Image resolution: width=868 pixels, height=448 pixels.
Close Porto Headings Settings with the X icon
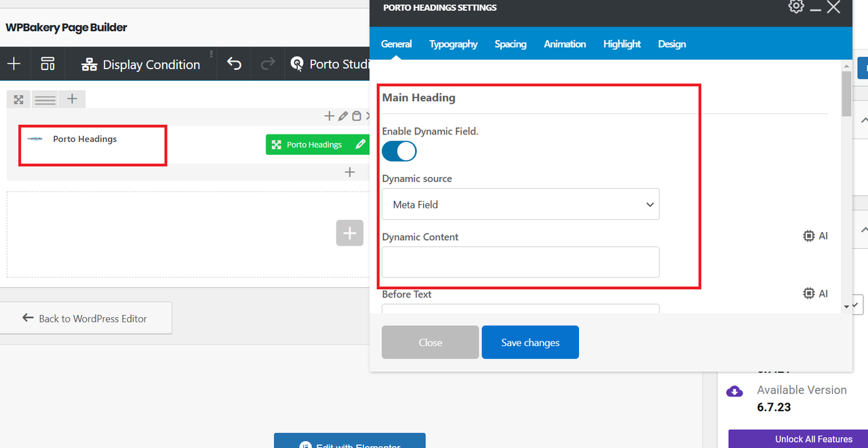click(x=834, y=7)
